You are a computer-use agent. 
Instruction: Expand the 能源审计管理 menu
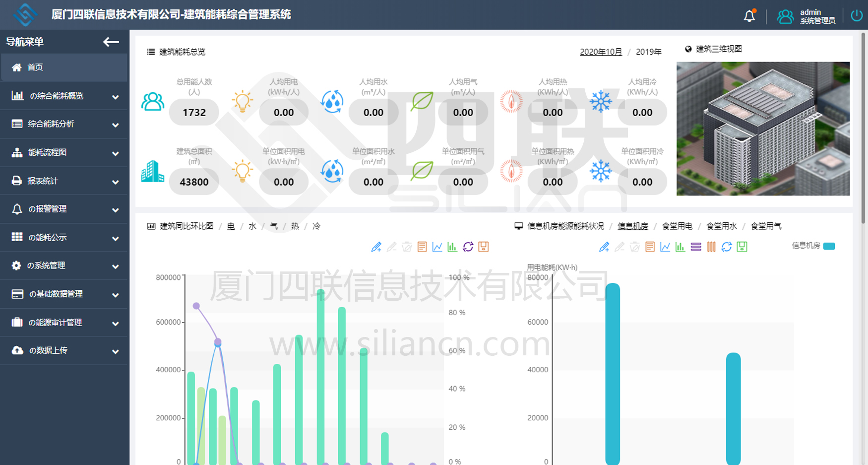pyautogui.click(x=64, y=322)
